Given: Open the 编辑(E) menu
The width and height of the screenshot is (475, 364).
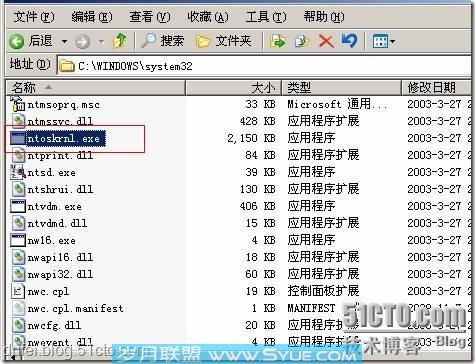Looking at the screenshot, I should (92, 17).
